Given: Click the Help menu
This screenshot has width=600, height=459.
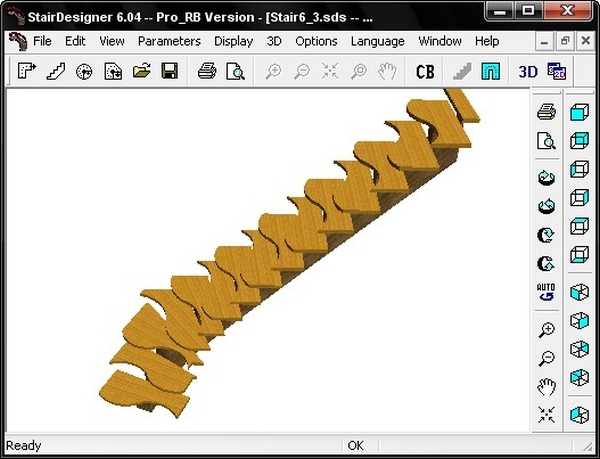Looking at the screenshot, I should pos(487,41).
